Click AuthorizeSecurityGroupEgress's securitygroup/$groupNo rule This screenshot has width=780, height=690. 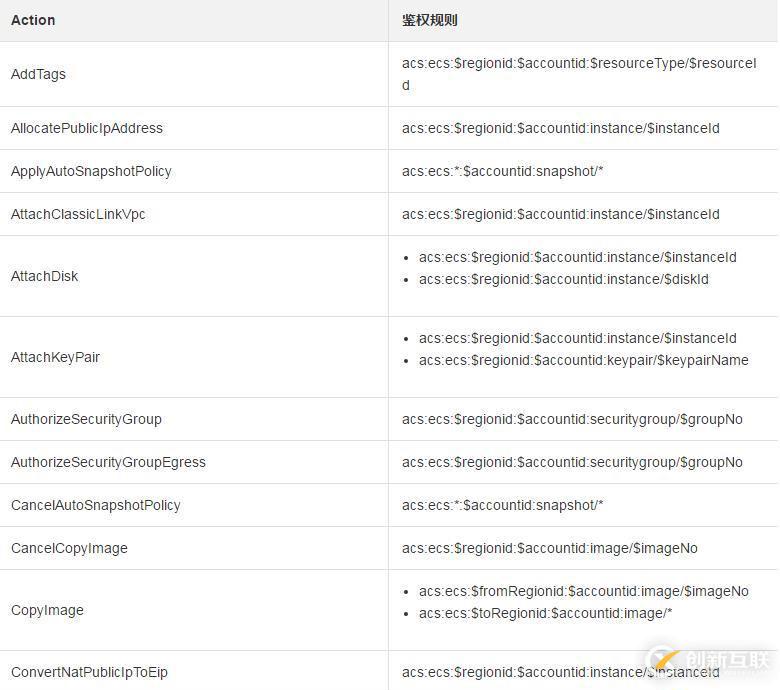[572, 462]
